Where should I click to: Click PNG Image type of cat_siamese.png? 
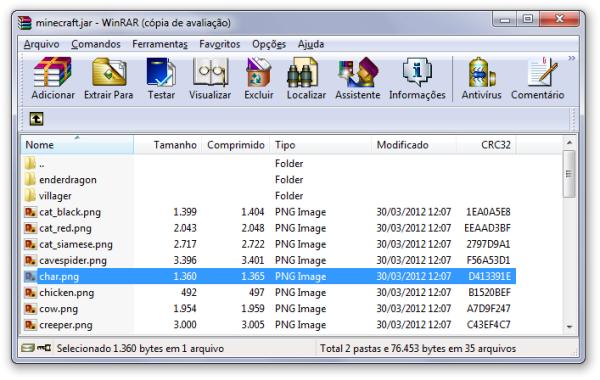[x=300, y=244]
